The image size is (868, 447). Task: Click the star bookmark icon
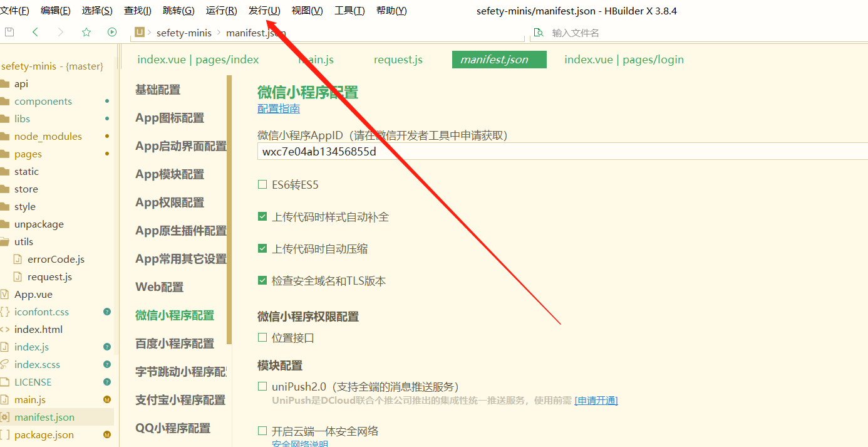[x=86, y=32]
